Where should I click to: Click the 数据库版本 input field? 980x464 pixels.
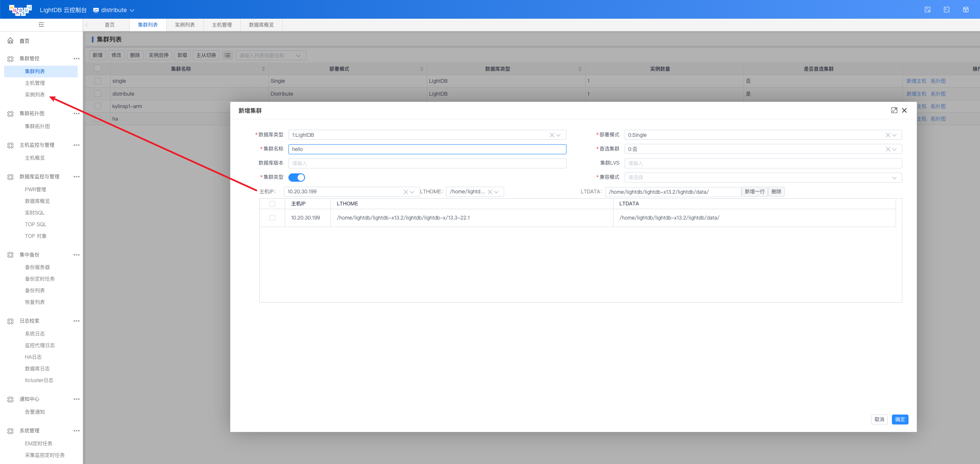427,163
